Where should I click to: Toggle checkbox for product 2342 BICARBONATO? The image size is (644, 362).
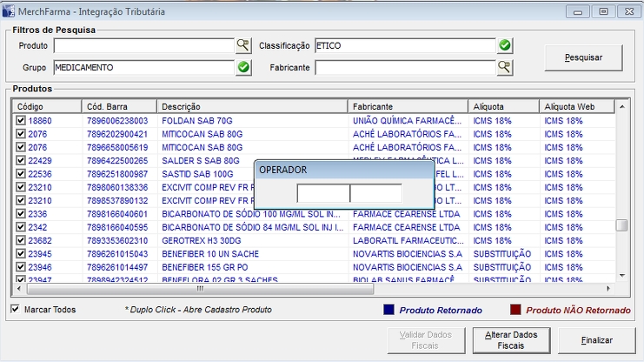pos(21,227)
